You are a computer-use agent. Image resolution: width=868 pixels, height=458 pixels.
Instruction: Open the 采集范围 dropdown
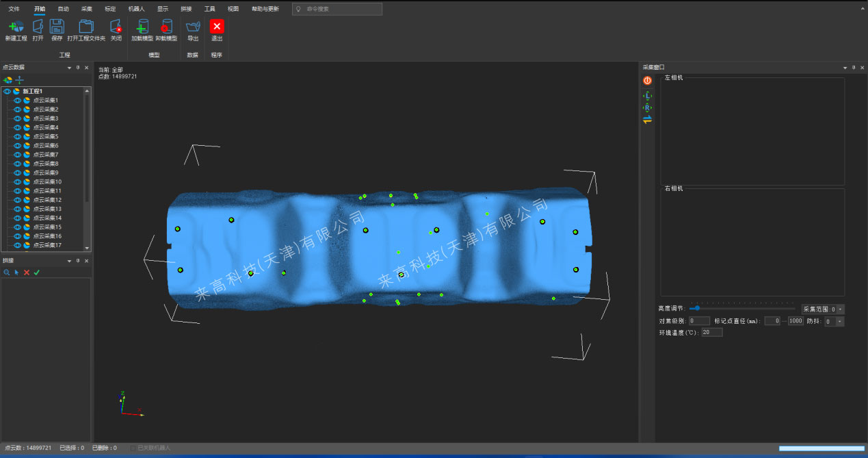[841, 309]
